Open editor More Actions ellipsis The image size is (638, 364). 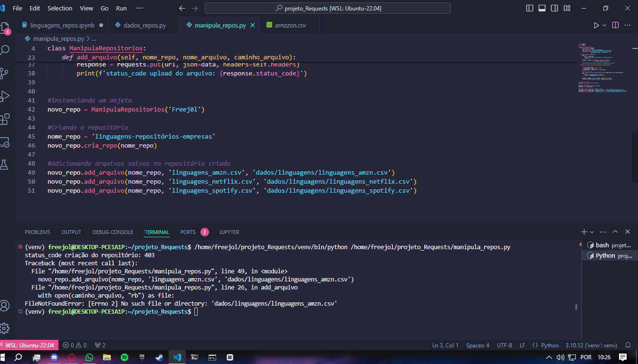pyautogui.click(x=628, y=25)
